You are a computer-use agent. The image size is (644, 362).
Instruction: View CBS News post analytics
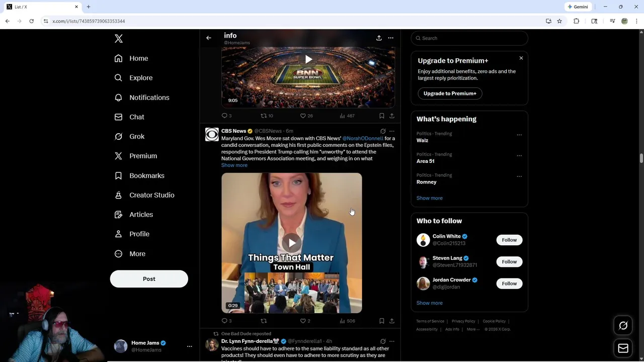(347, 321)
